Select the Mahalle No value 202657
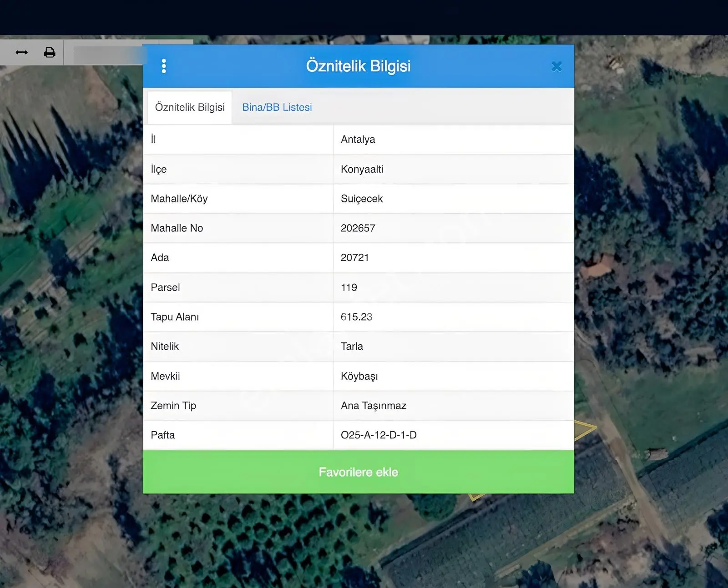The image size is (728, 588). tap(358, 228)
